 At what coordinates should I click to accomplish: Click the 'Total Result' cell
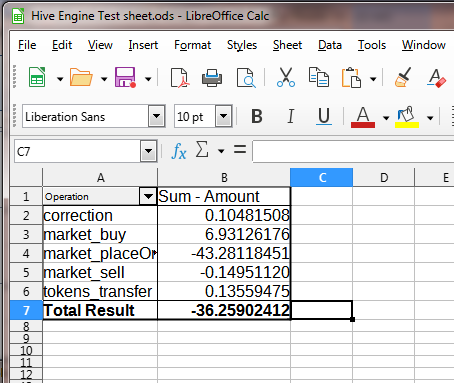point(100,310)
